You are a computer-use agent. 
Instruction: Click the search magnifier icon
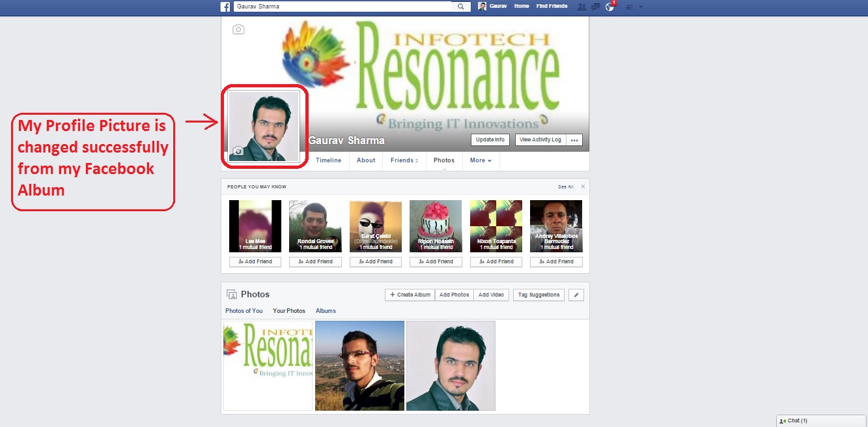(460, 7)
